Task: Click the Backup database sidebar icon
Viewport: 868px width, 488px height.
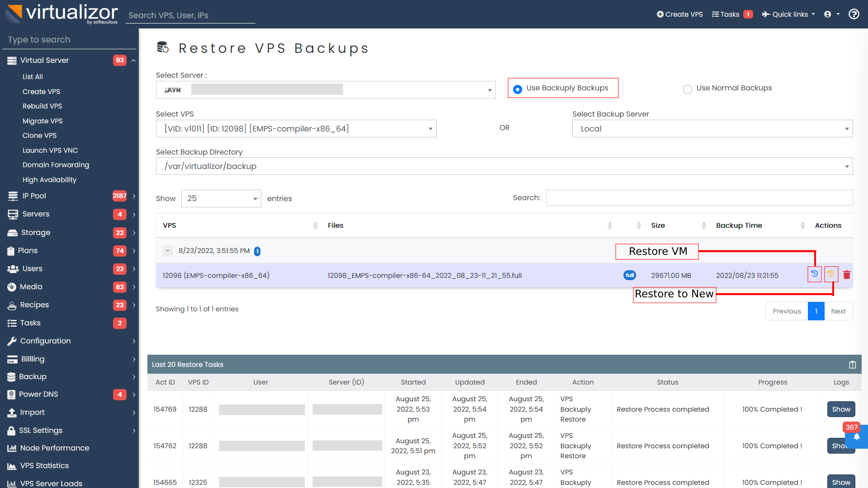Action: [11, 377]
